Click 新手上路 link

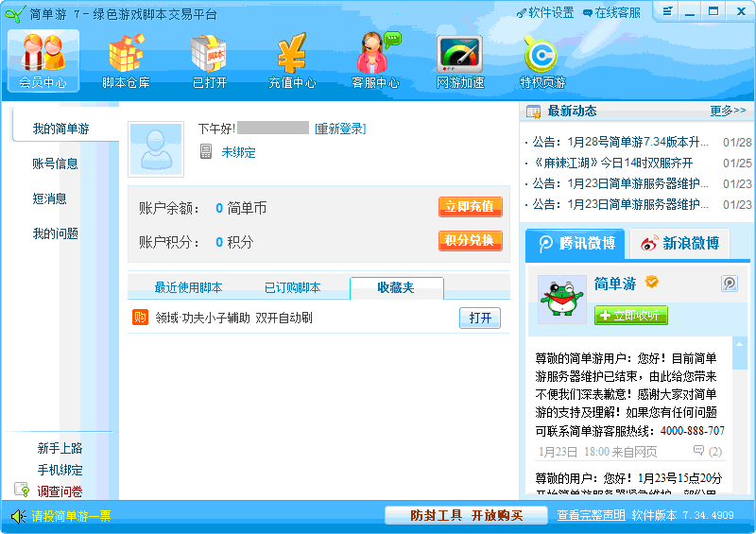pyautogui.click(x=60, y=448)
